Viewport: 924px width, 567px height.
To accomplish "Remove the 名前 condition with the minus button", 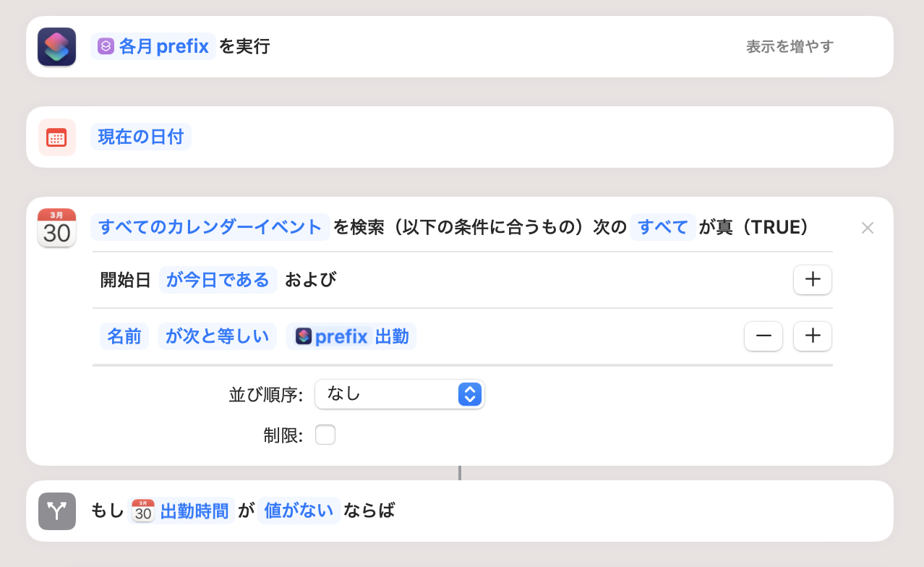I will point(763,336).
